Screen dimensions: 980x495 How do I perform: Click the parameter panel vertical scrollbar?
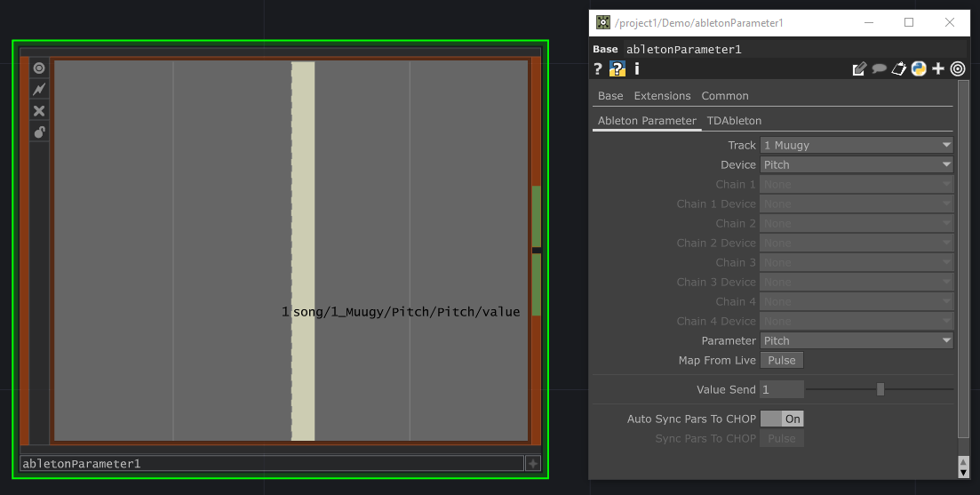[963, 259]
